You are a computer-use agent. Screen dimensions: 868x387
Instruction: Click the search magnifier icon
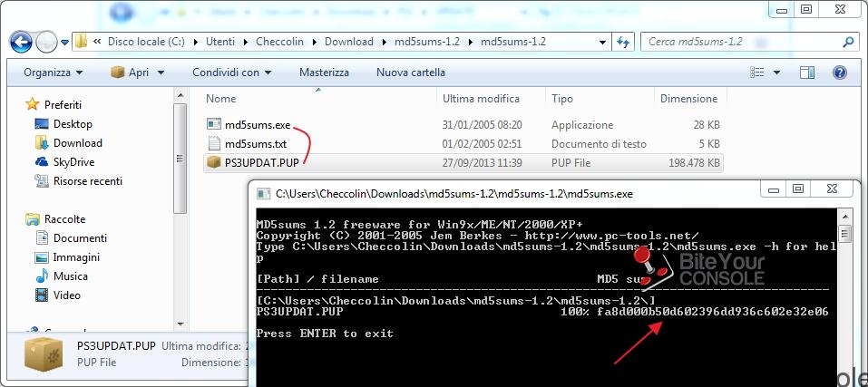(848, 42)
